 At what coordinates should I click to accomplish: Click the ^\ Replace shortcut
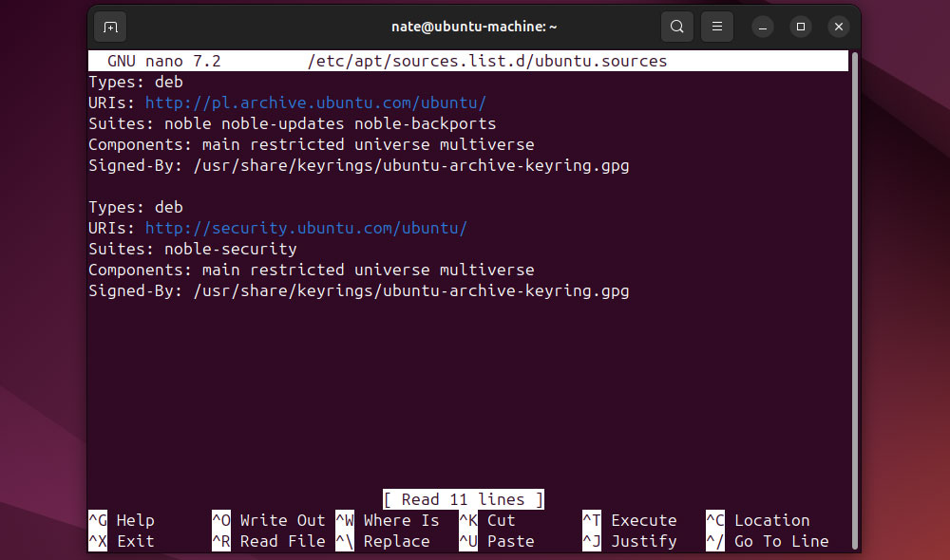[383, 541]
